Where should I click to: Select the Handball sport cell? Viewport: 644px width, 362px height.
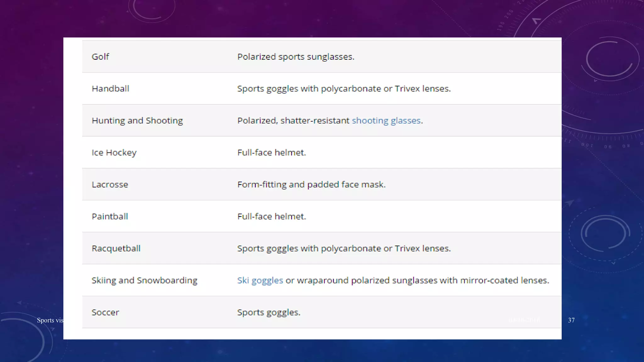coord(110,89)
